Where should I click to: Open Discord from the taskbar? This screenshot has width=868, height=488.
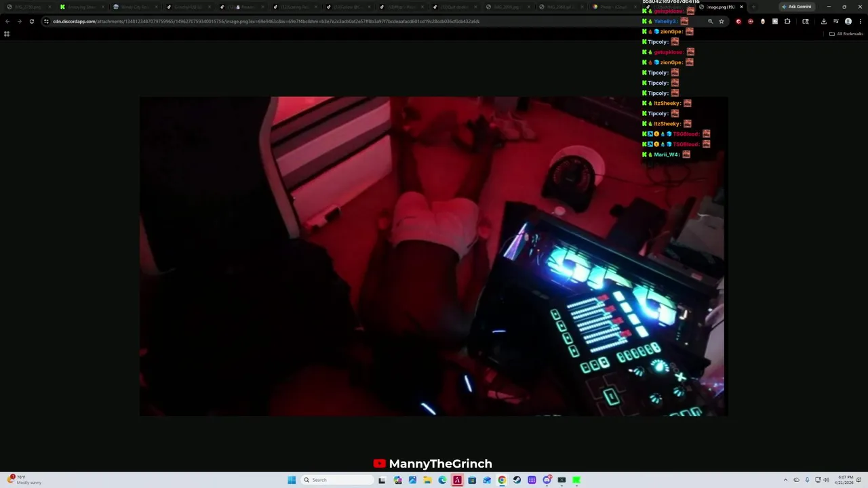click(x=547, y=480)
